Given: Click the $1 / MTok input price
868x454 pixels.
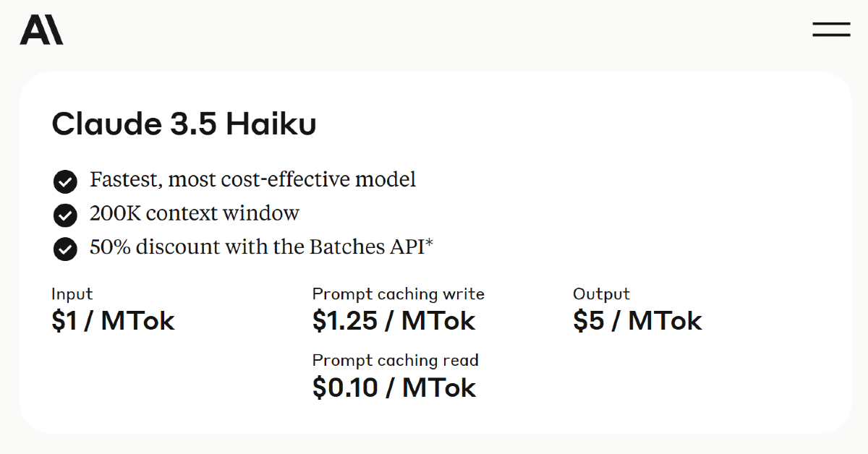Looking at the screenshot, I should pos(113,321).
